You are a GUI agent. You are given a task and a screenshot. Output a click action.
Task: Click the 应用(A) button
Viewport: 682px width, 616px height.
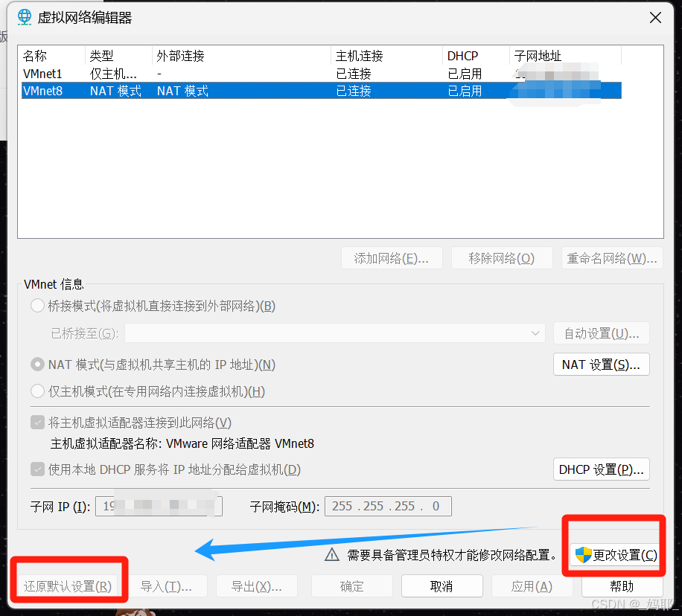(532, 586)
